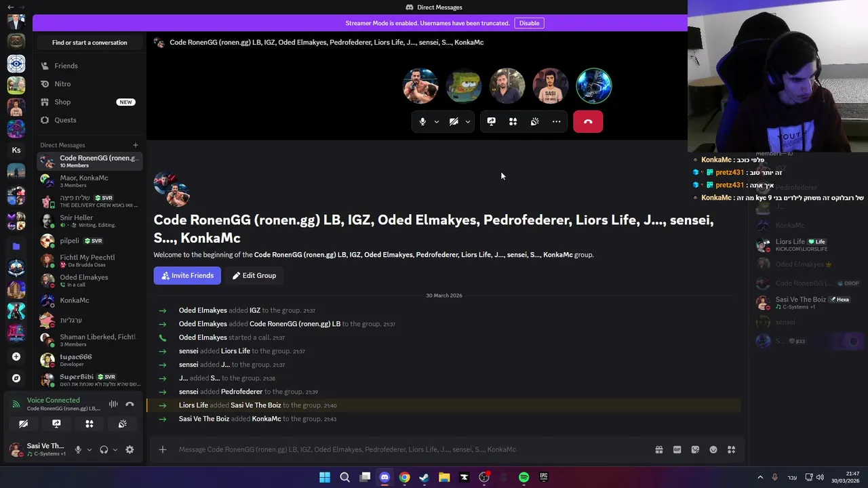Share screen from voice panel

coord(56,424)
